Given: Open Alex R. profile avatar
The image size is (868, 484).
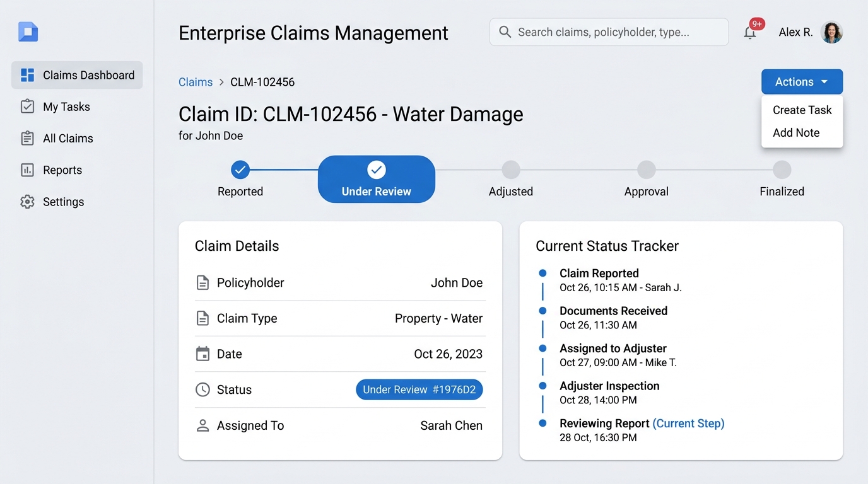Looking at the screenshot, I should click(831, 32).
